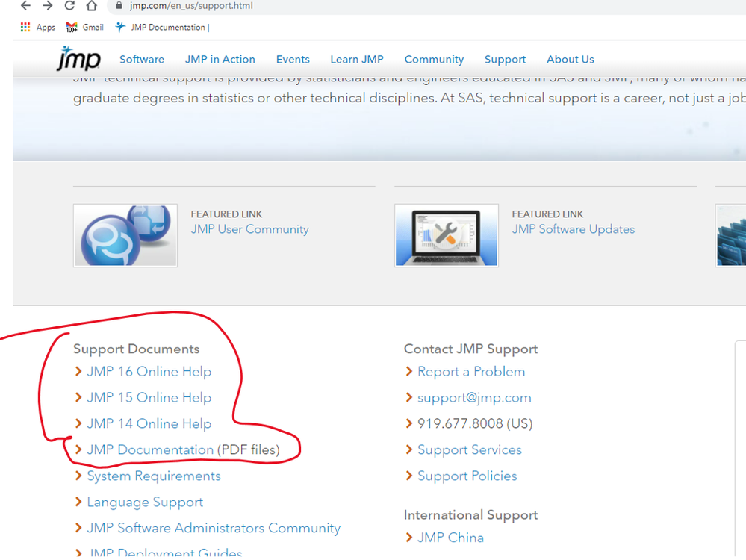Viewport: 746px width, 560px height.
Task: Reload the page with the refresh icon
Action: 69,6
